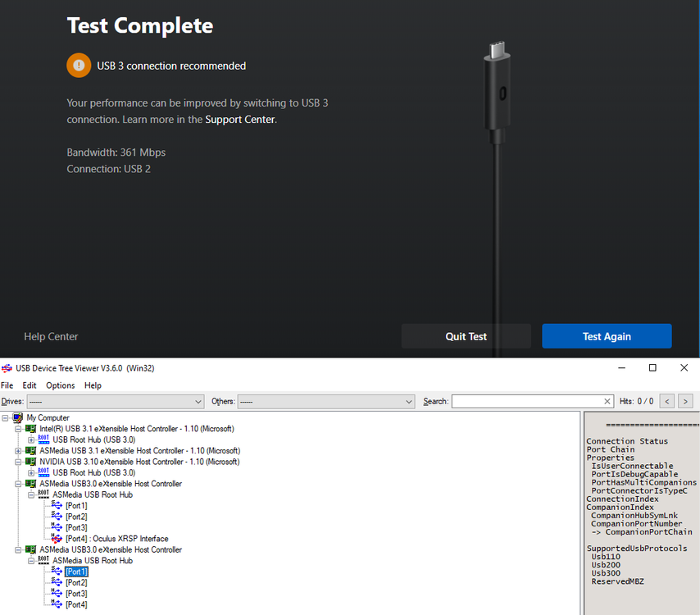Click the My Computer icon
The image size is (700, 615).
[x=18, y=418]
